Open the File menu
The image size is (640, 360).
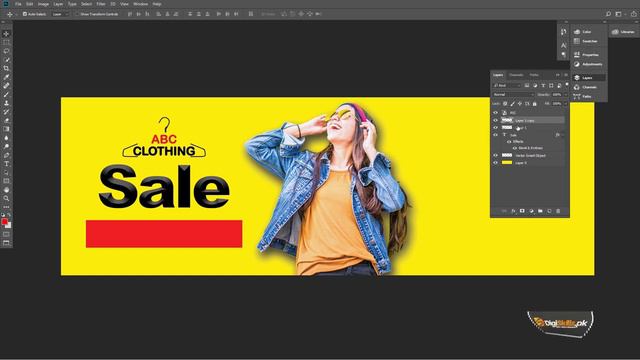(x=18, y=4)
